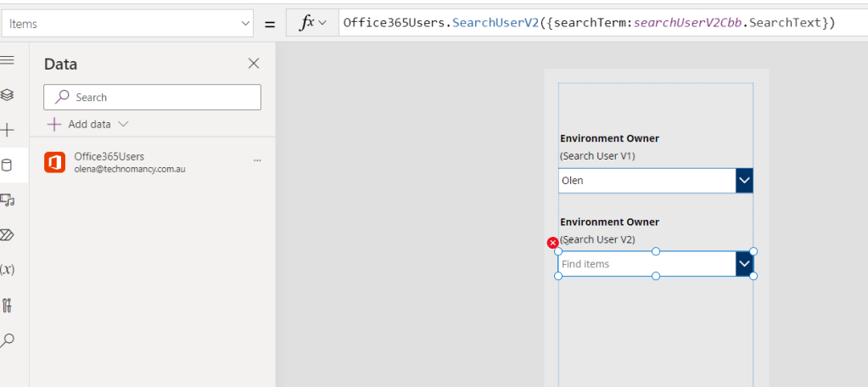Open the Power Automate icon in sidebar

tap(8, 235)
